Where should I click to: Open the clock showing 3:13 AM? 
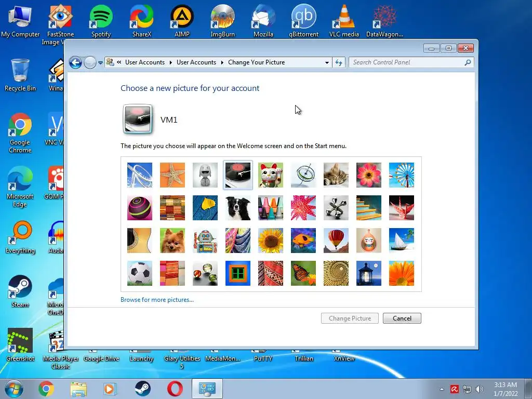point(506,389)
